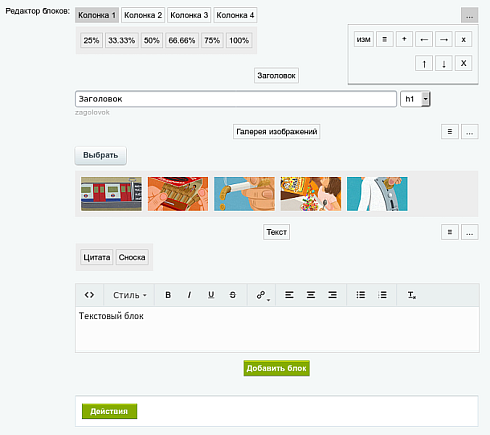Open the h1 heading level dropdown

415,99
